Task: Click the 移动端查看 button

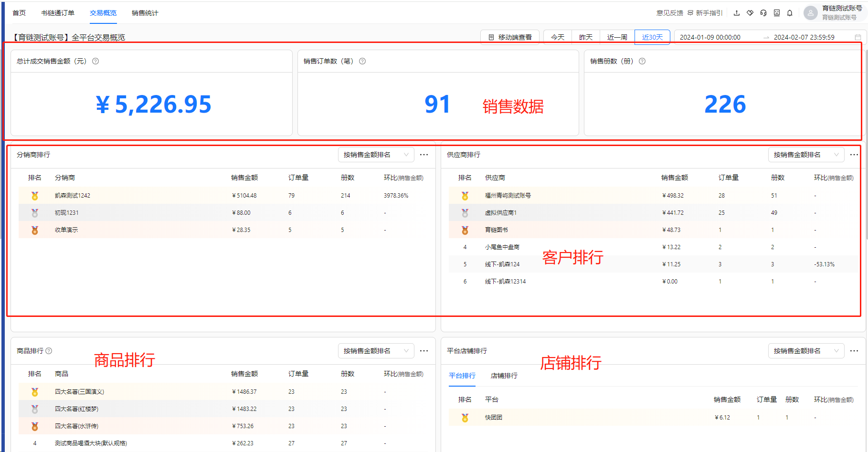Action: [510, 37]
